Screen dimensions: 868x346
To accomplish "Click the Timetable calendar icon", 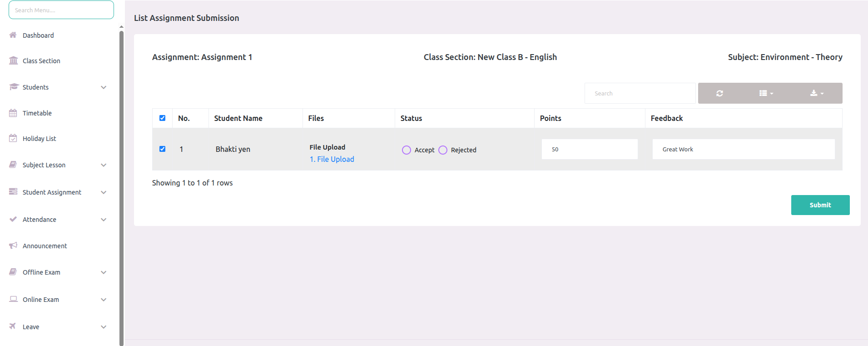I will [x=13, y=113].
